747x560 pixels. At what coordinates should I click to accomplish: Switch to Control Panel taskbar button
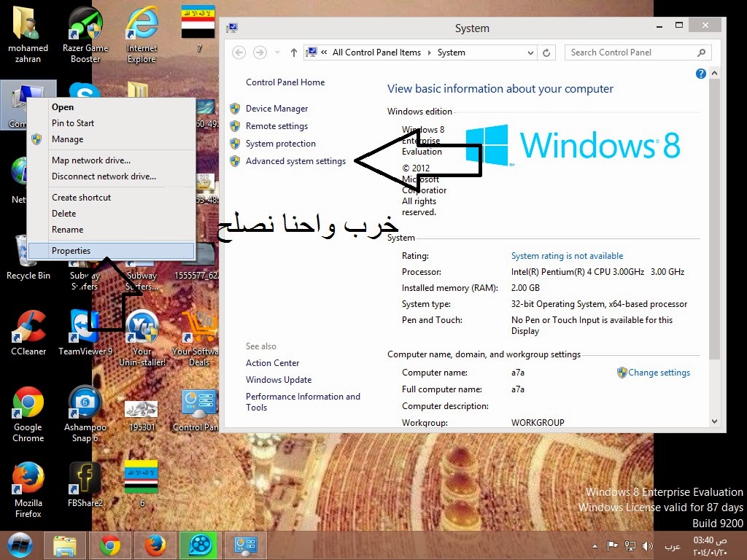(245, 545)
